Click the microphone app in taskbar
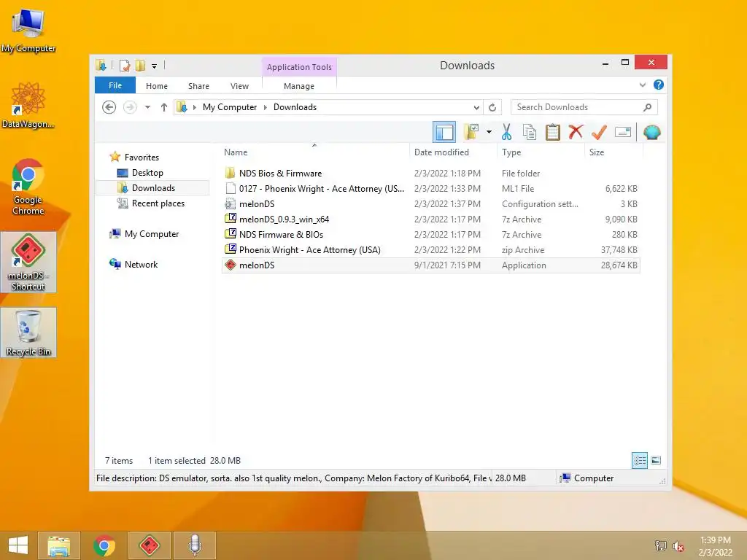The image size is (747, 560). tap(195, 545)
